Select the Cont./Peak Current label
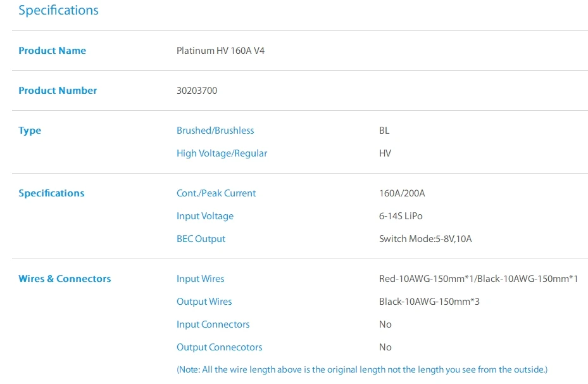This screenshot has width=588, height=384. click(216, 193)
